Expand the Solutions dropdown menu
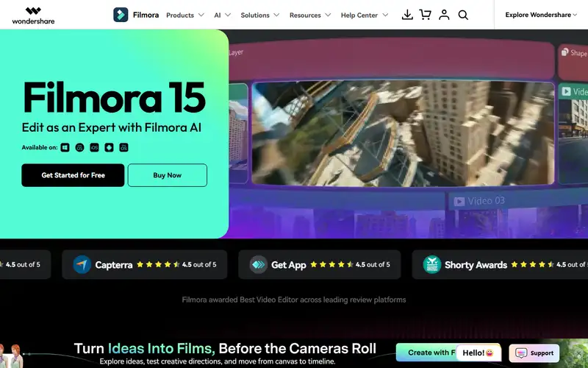The height and width of the screenshot is (368, 588). pos(260,15)
